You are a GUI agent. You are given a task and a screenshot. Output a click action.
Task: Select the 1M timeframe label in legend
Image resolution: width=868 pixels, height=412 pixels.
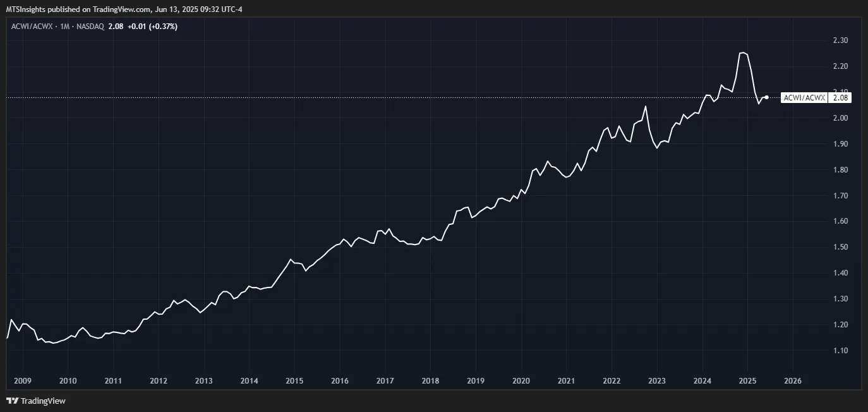63,27
